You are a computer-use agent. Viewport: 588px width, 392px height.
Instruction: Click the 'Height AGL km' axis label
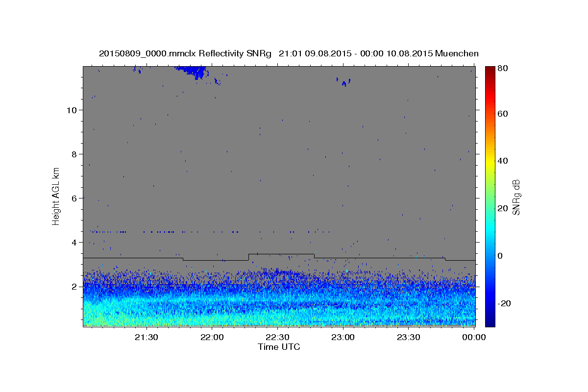56,196
